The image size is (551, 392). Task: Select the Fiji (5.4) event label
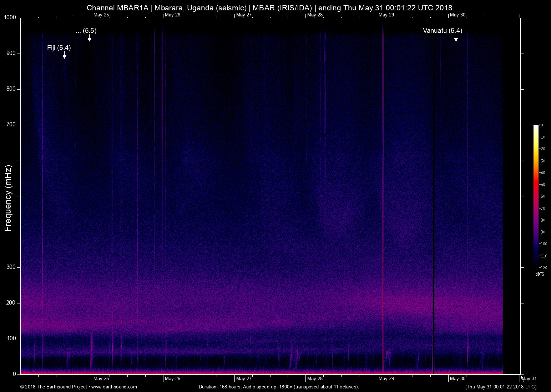59,47
